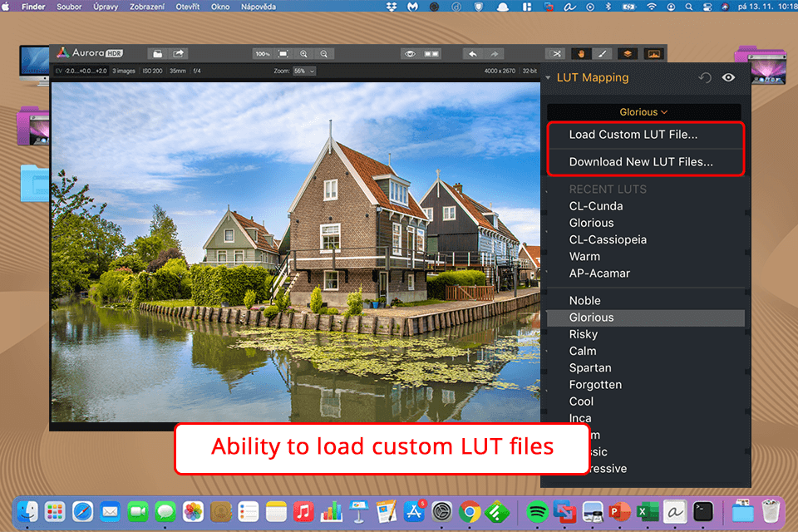Select the Spartan LUT
This screenshot has width=798, height=532.
(x=590, y=368)
